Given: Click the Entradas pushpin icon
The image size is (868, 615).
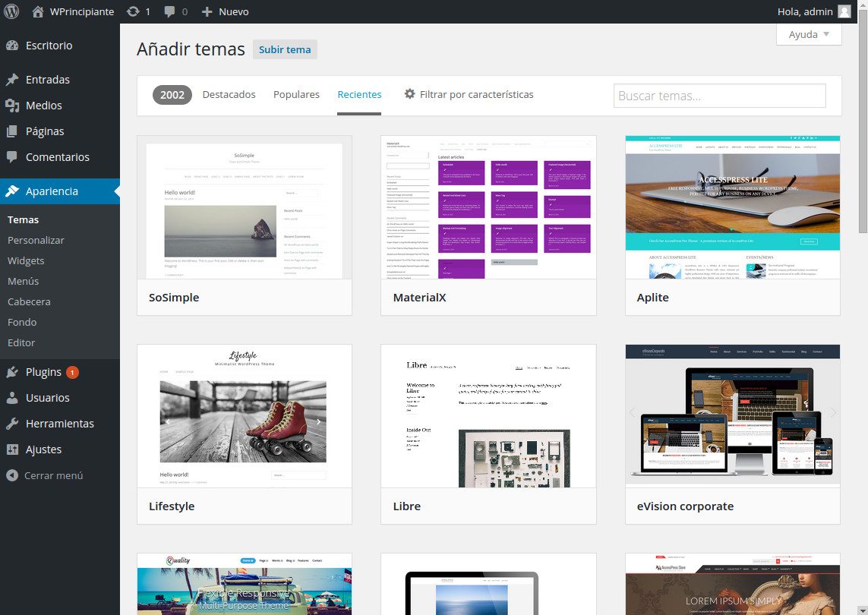Looking at the screenshot, I should 12,80.
